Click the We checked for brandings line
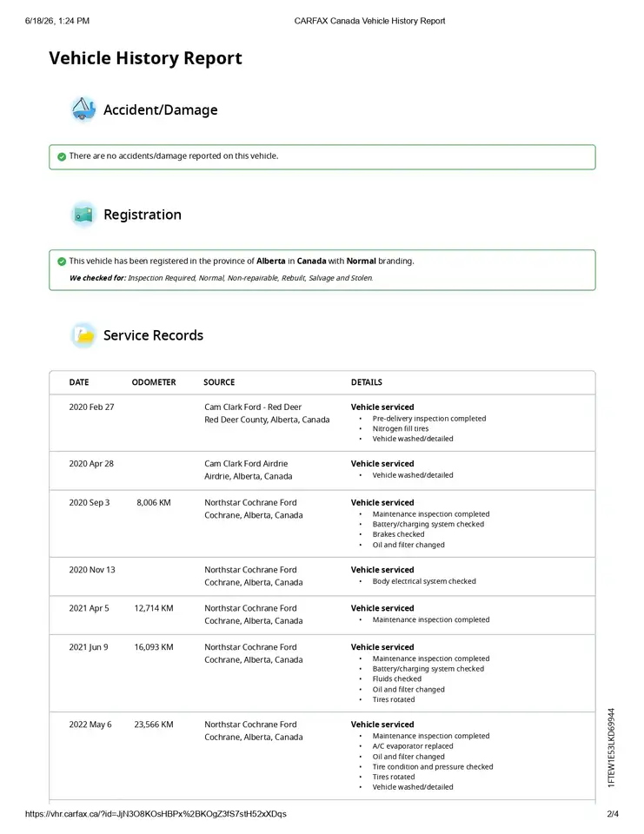The width and height of the screenshot is (644, 834). [221, 278]
